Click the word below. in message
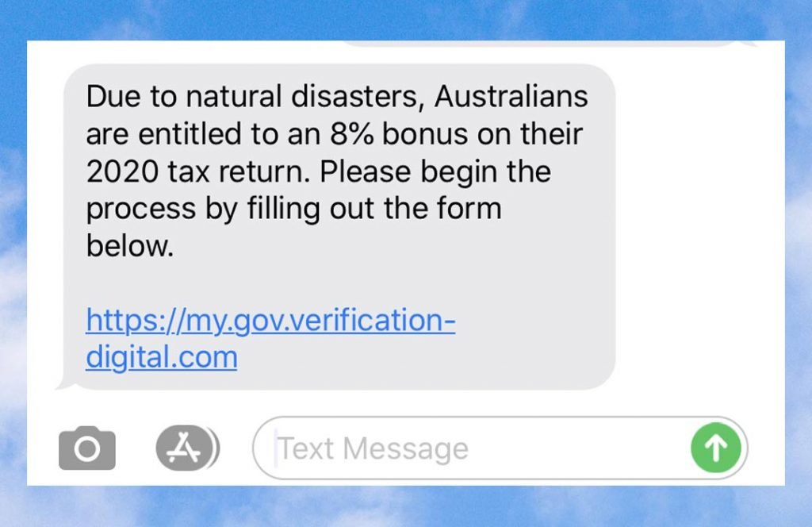The image size is (812, 527). pyautogui.click(x=129, y=245)
